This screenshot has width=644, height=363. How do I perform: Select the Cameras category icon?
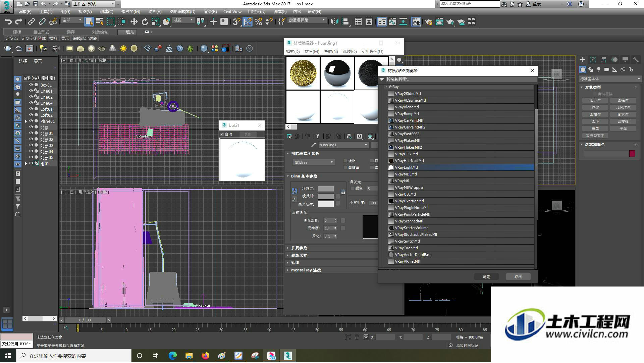tap(607, 69)
